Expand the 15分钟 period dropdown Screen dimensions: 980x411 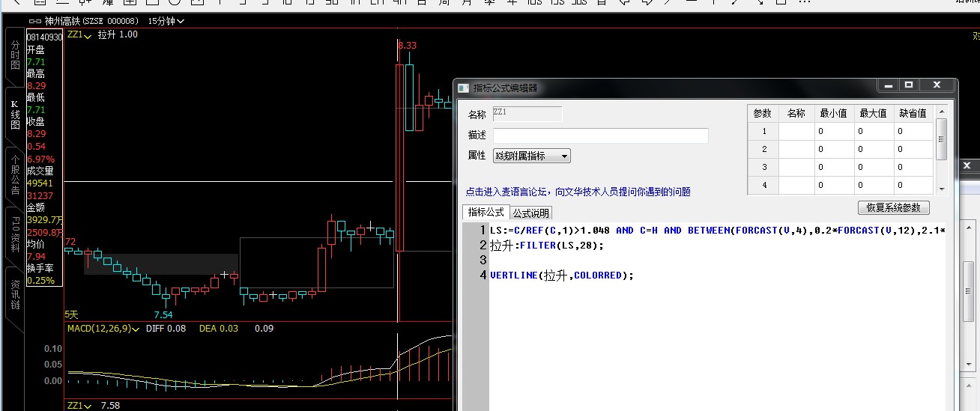click(x=166, y=21)
